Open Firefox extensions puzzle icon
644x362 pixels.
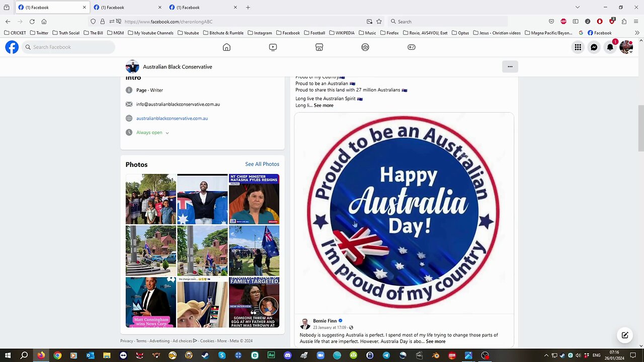pos(624,22)
